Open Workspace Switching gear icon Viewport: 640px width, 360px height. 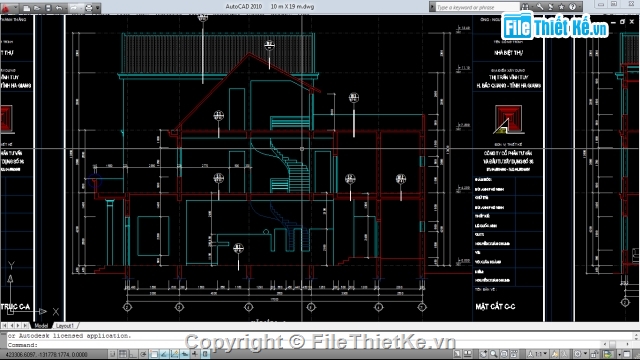[x=578, y=354]
